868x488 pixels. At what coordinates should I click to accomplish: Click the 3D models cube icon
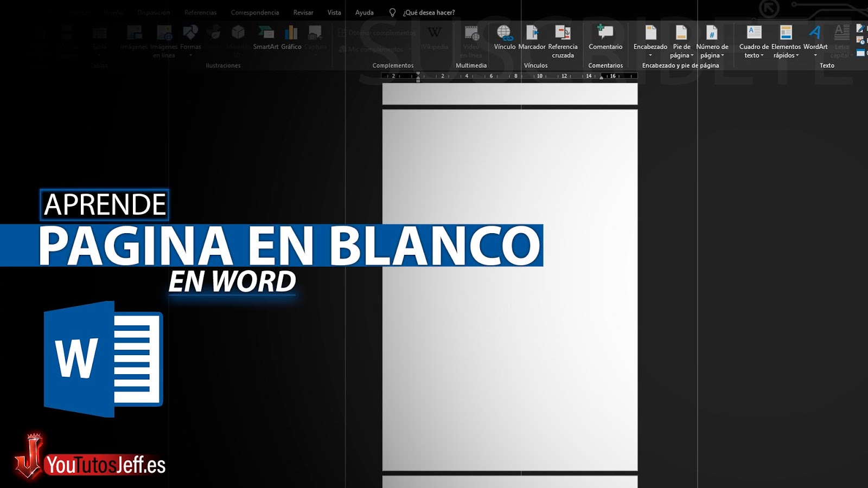238,33
